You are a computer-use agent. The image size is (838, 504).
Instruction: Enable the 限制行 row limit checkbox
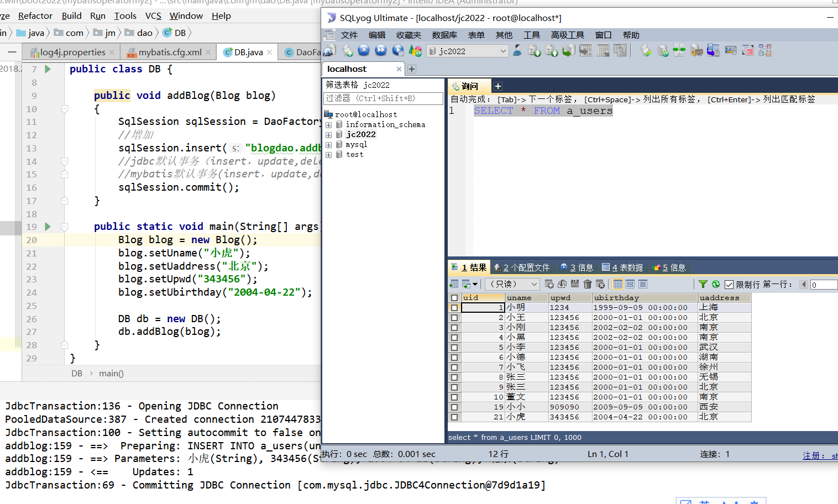[729, 284]
